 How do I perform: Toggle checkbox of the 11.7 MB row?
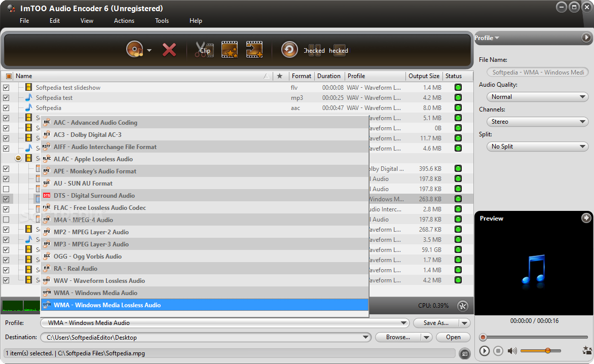(x=6, y=138)
